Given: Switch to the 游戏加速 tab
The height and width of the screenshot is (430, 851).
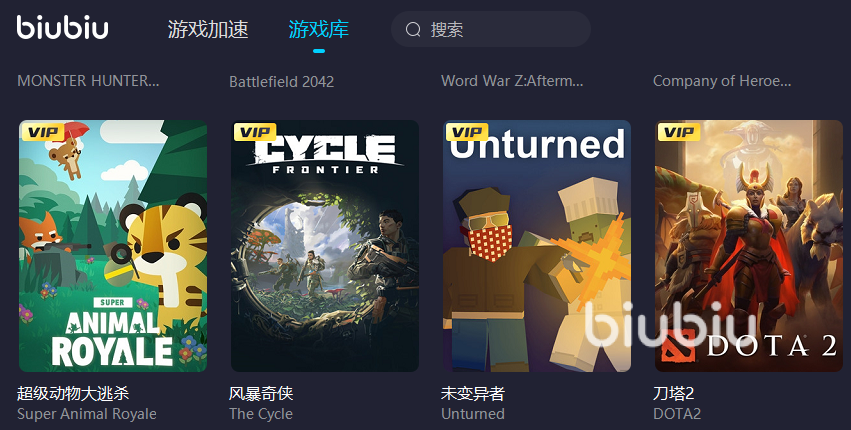Looking at the screenshot, I should [x=208, y=29].
